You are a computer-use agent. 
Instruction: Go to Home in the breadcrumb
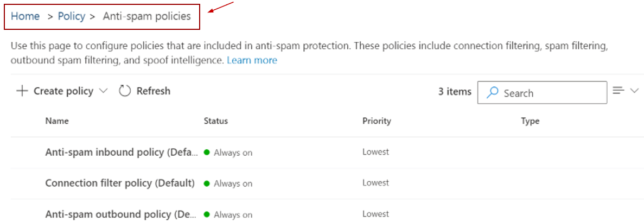click(x=25, y=16)
